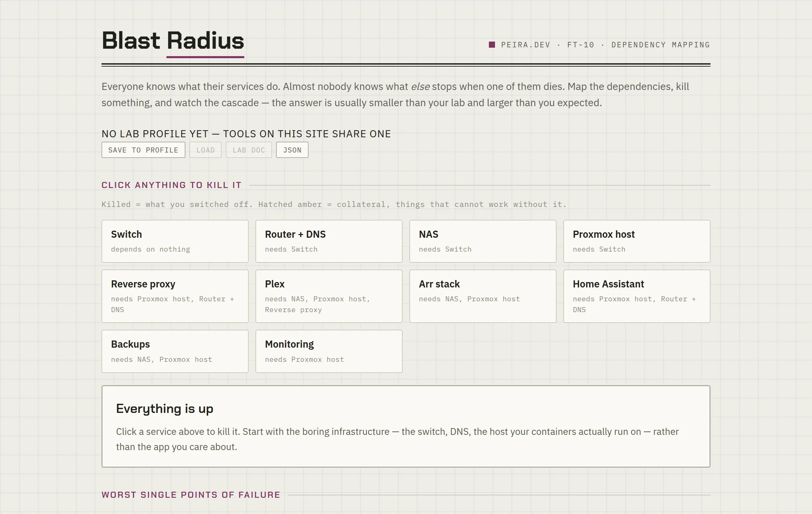This screenshot has width=812, height=514.
Task: Click the 'Killed = what you switched off' legend
Action: click(334, 204)
